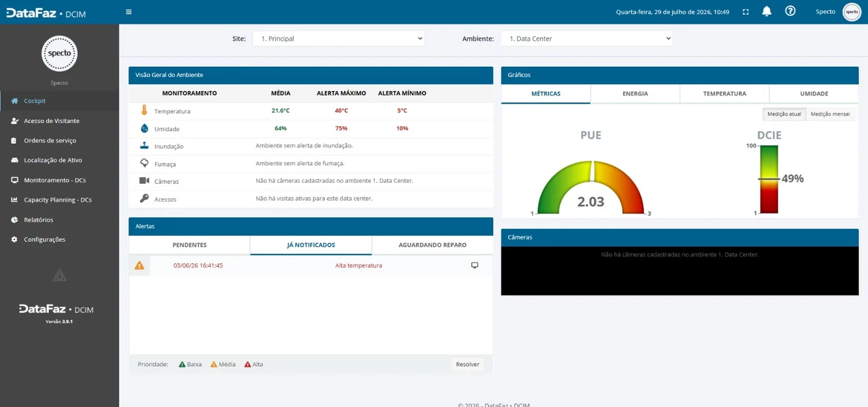Click the Acessos key icon

point(144,198)
